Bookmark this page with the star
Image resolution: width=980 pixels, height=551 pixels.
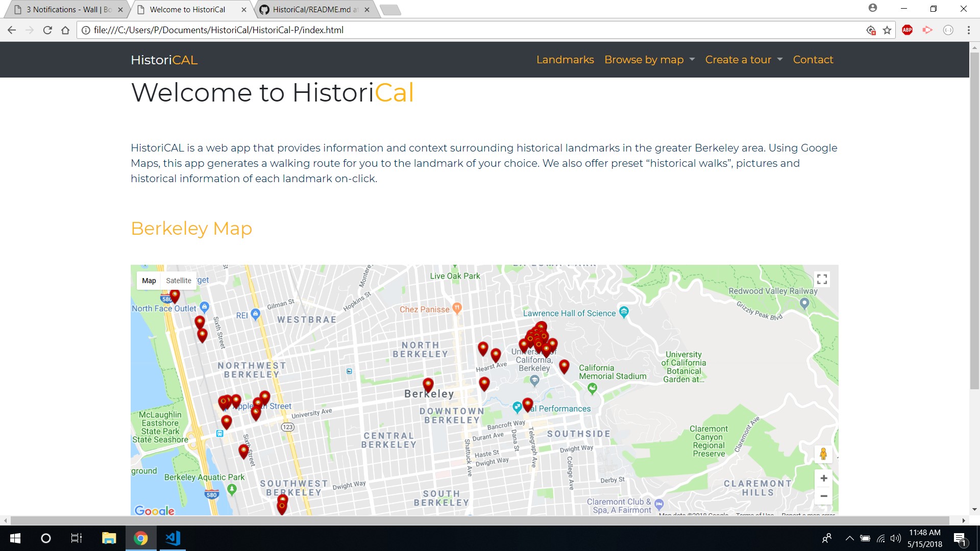(887, 30)
